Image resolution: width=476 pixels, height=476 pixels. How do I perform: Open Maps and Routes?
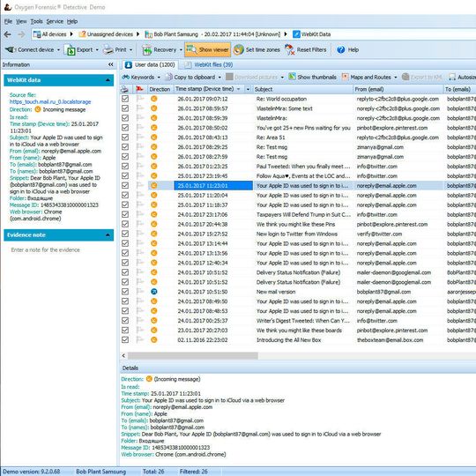click(367, 77)
